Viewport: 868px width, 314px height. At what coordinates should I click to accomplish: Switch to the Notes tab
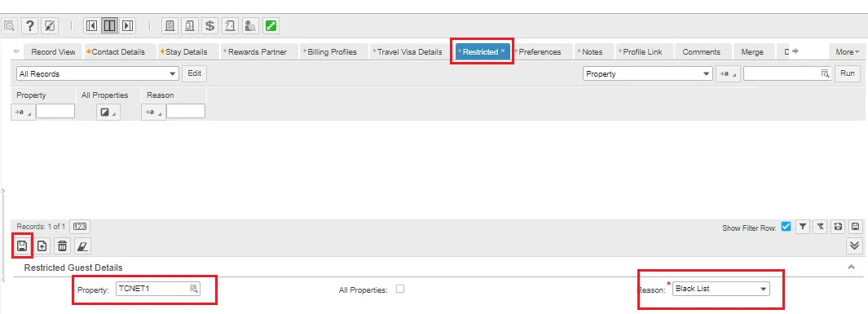[593, 51]
